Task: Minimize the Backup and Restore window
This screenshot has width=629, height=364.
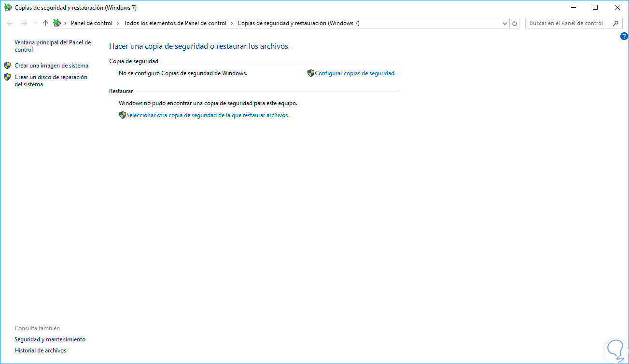Action: (573, 7)
